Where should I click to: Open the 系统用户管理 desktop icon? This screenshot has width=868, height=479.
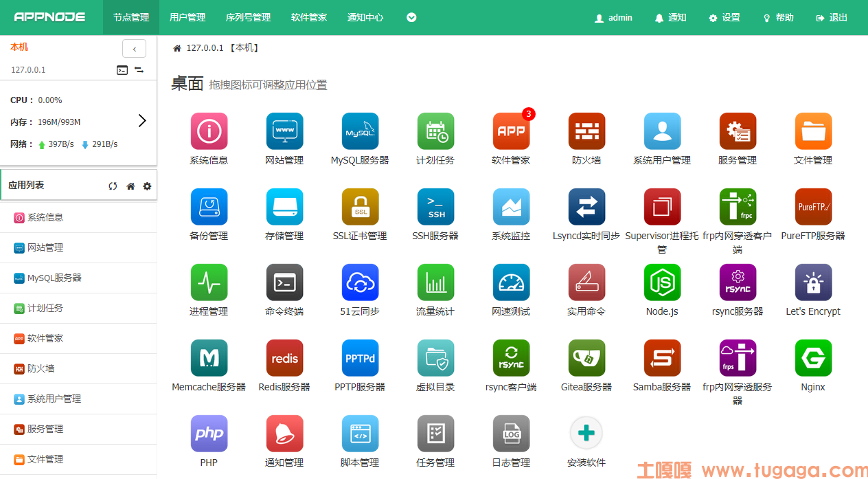662,131
